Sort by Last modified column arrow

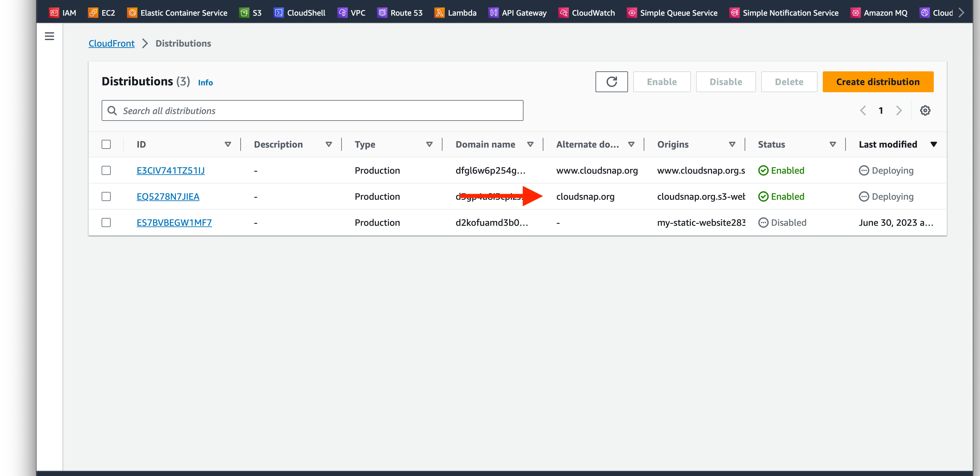pos(933,145)
